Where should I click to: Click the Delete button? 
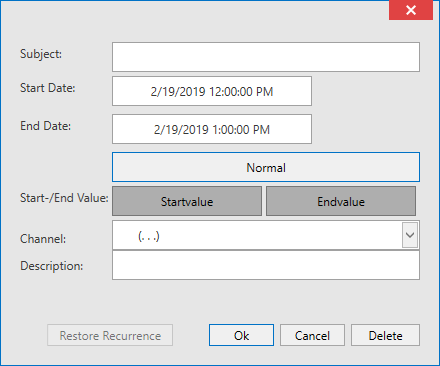(x=385, y=335)
